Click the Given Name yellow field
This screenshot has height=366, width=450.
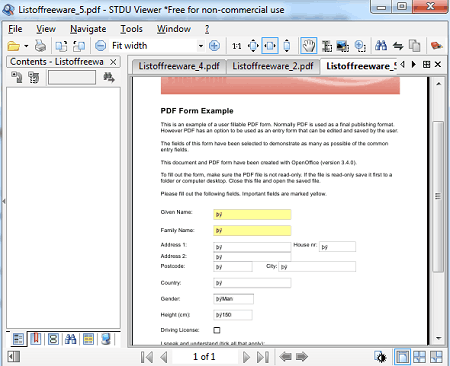coord(252,214)
